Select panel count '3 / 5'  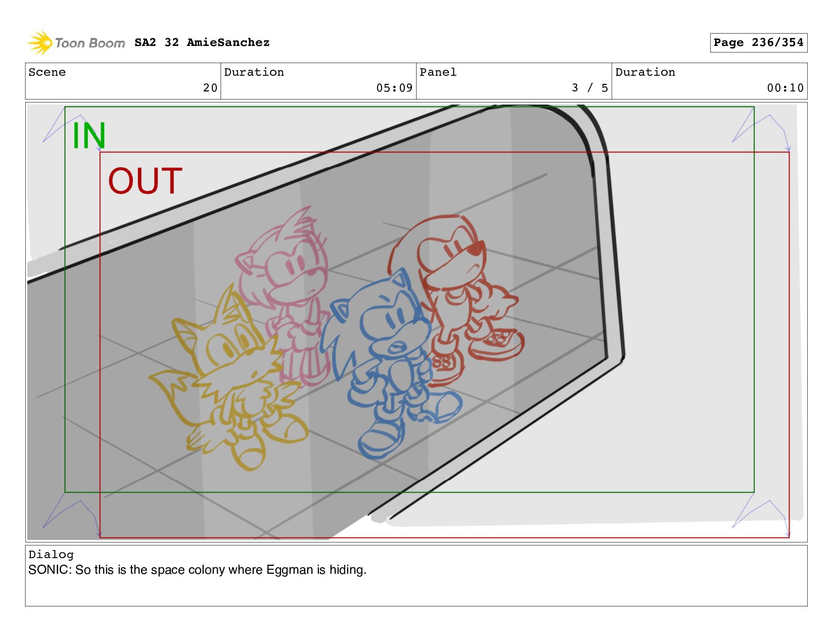pyautogui.click(x=590, y=88)
